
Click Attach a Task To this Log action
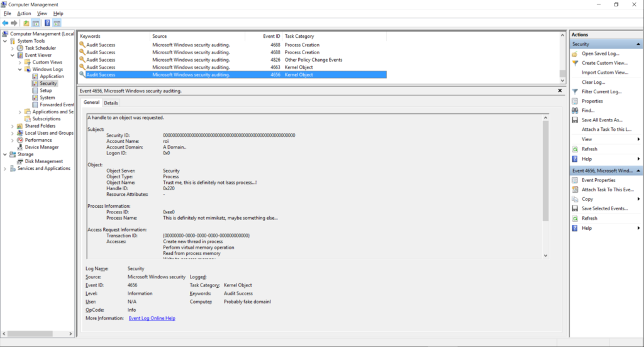coord(607,130)
